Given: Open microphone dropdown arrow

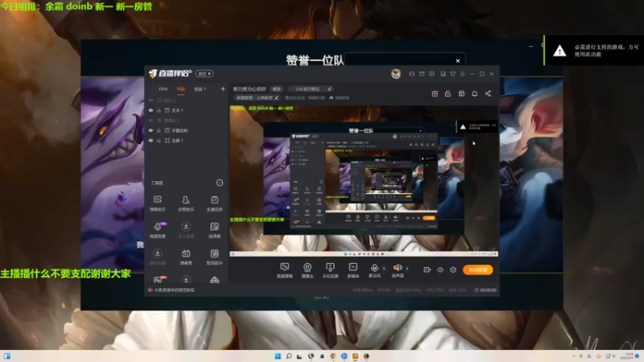Looking at the screenshot, I should click(x=384, y=269).
